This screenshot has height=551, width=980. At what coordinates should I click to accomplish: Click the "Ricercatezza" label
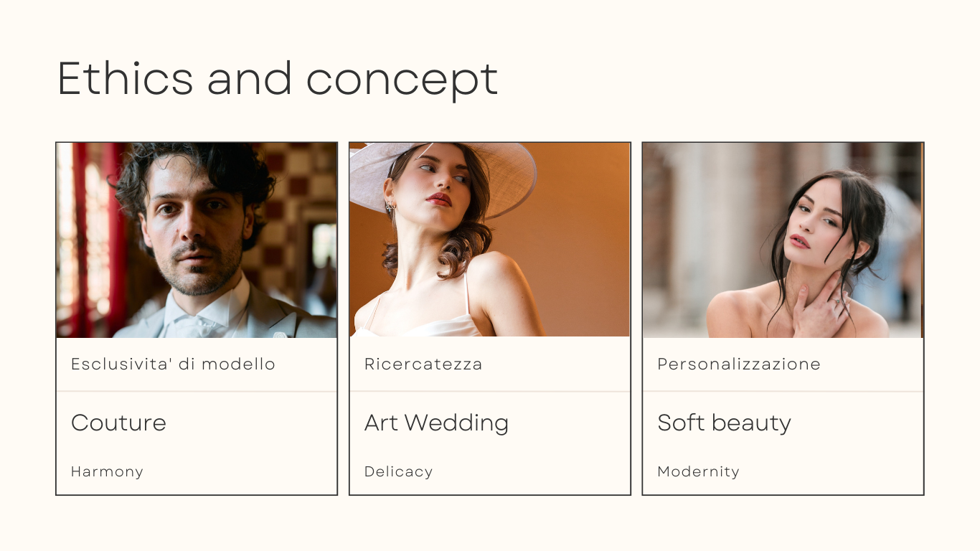(423, 364)
